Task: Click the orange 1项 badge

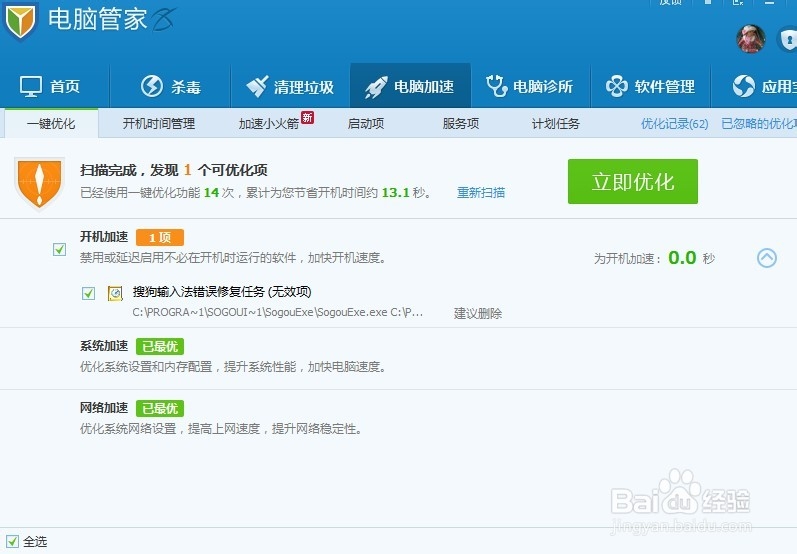Action: click(x=160, y=237)
